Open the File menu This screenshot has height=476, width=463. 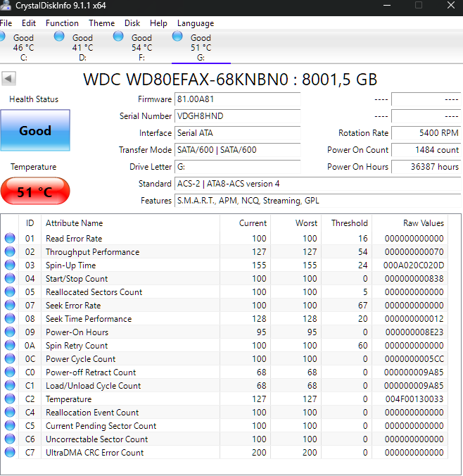tap(6, 23)
